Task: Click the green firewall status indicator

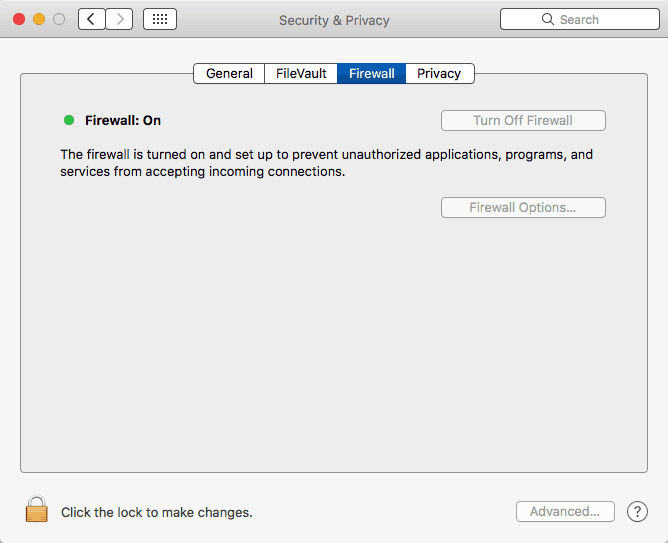Action: pos(69,120)
